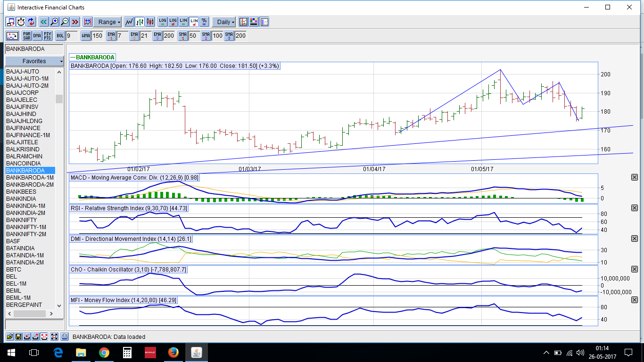This screenshot has width=644, height=362.
Task: Switch to bar chart style
Action: (140, 22)
